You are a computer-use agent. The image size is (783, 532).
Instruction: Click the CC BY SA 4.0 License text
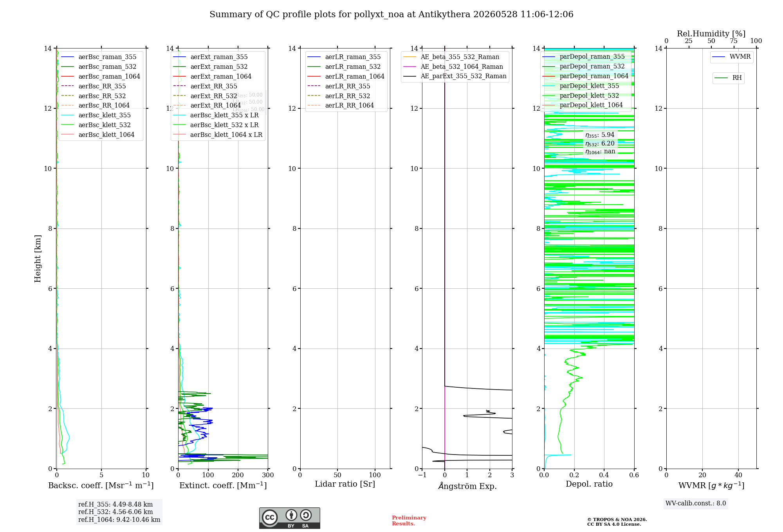pyautogui.click(x=614, y=525)
